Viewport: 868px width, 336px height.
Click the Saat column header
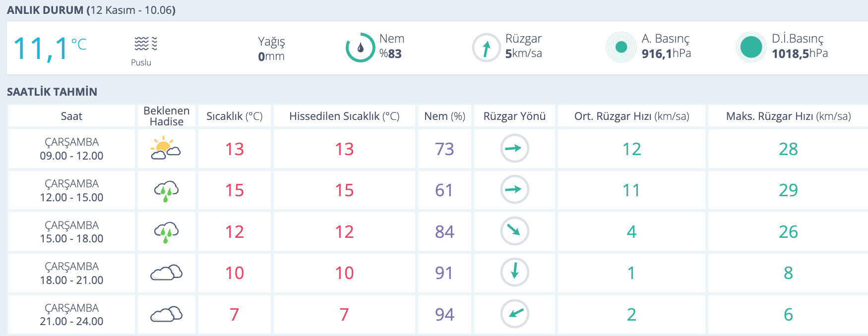71,115
